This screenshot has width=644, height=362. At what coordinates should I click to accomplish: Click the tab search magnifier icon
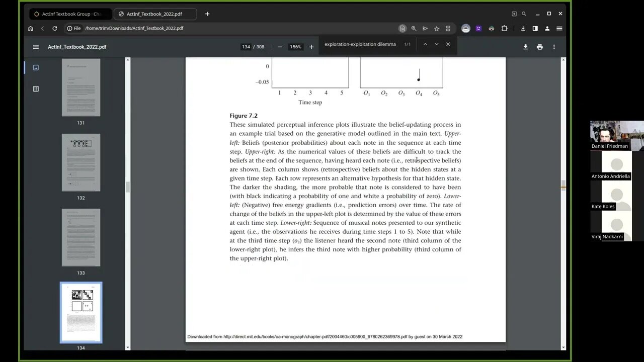click(x=524, y=14)
